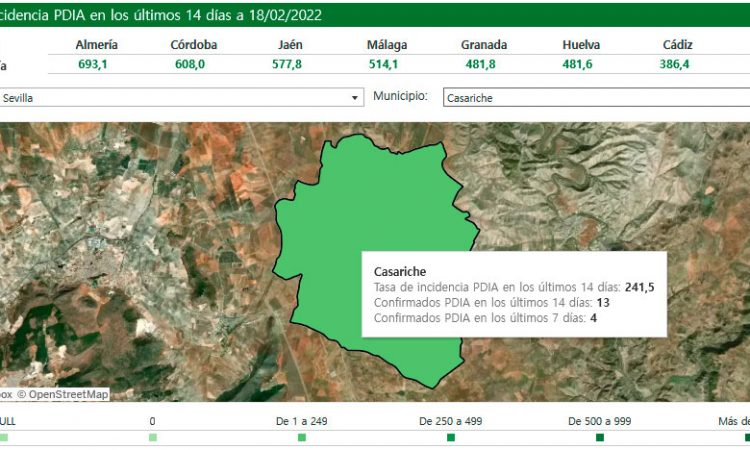Open the Sevilla province dropdown arrow

pos(355,98)
